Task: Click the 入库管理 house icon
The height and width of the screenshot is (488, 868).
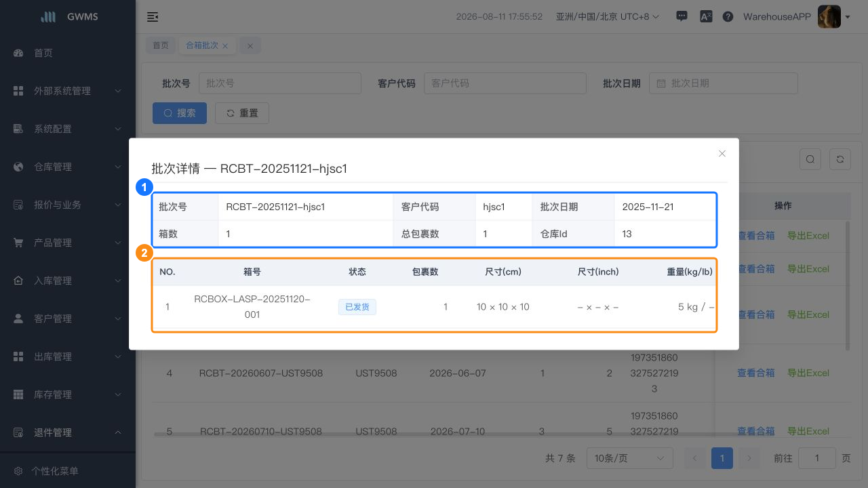Action: pyautogui.click(x=19, y=281)
